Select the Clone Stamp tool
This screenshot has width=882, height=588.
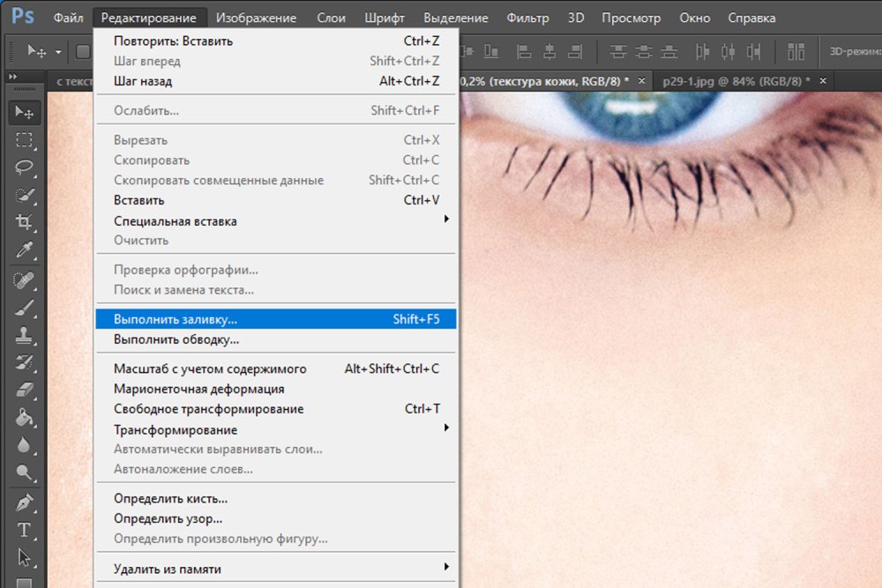click(24, 335)
